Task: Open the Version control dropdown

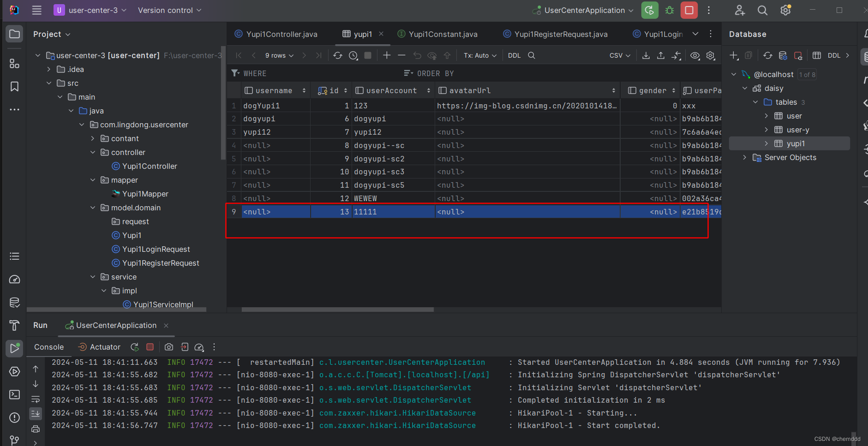Action: [169, 10]
